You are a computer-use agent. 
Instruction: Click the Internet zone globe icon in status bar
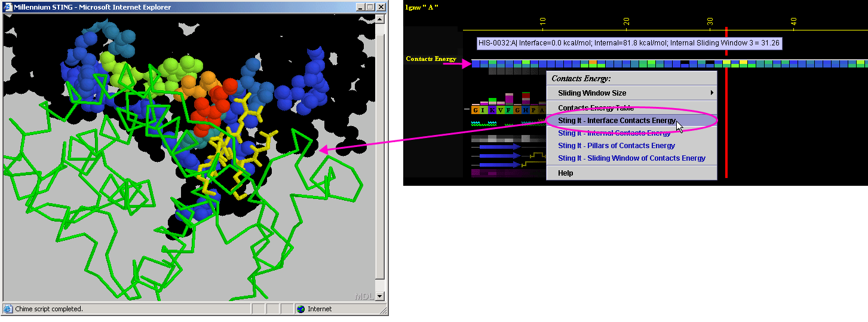tap(300, 309)
